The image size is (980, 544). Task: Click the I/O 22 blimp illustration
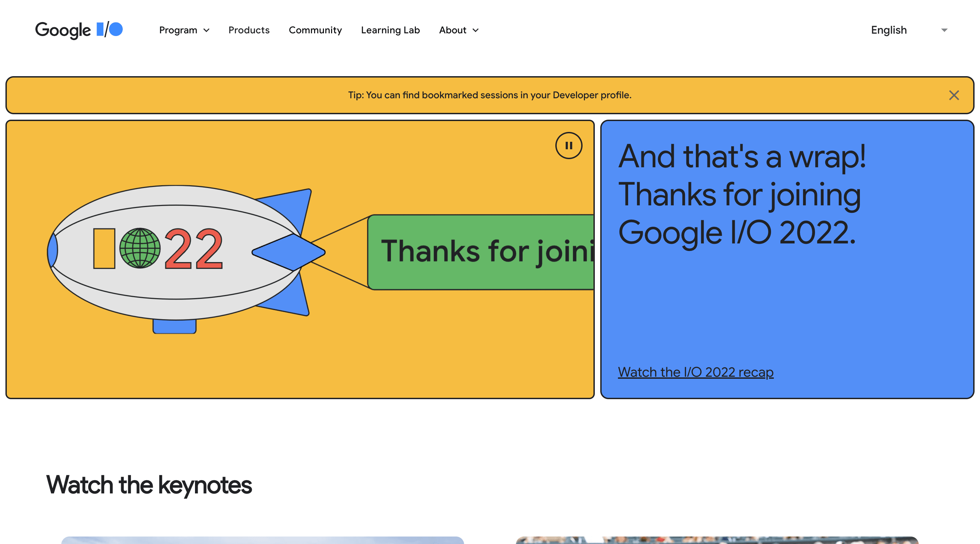175,253
